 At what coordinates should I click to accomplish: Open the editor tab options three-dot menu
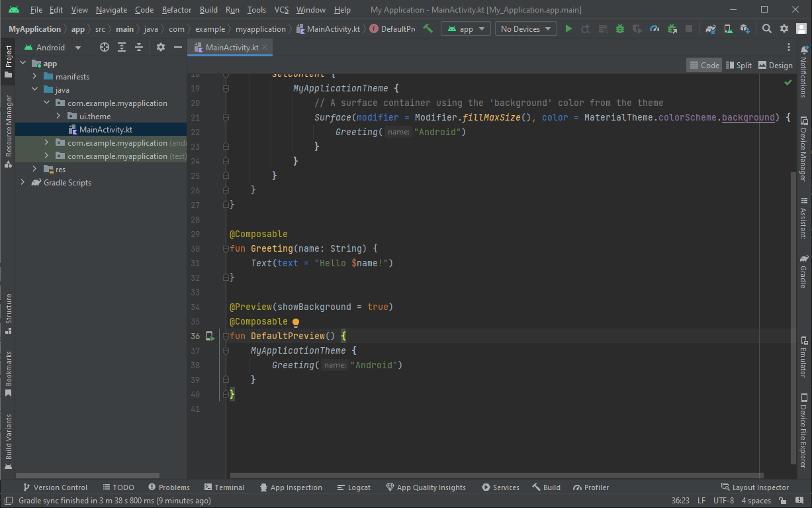pos(789,47)
